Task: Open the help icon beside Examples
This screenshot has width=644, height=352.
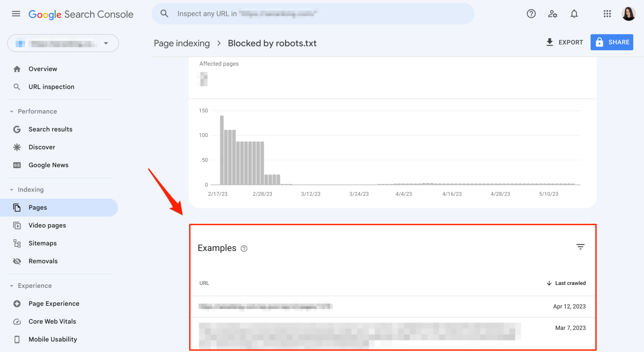Action: coord(244,248)
